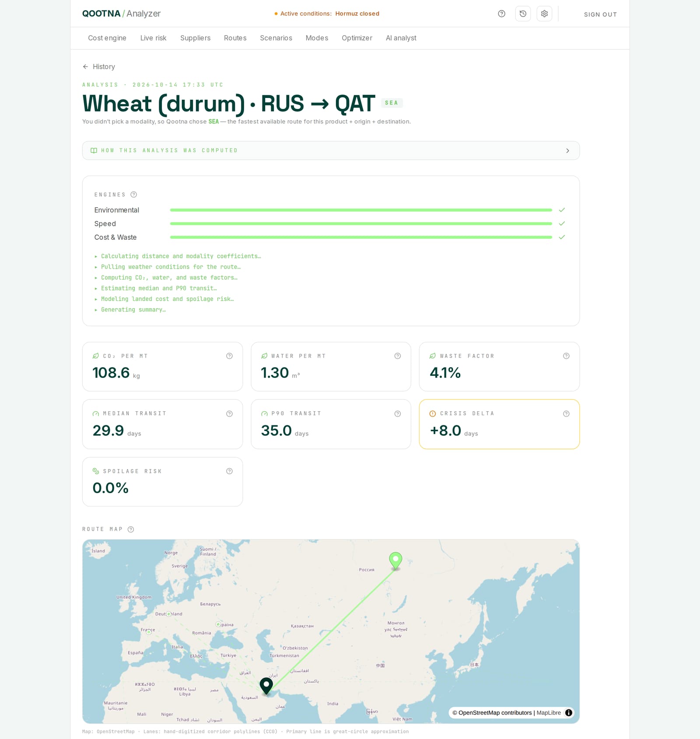This screenshot has height=739, width=700.
Task: Show info for Crisis Delta card
Action: [x=566, y=414]
